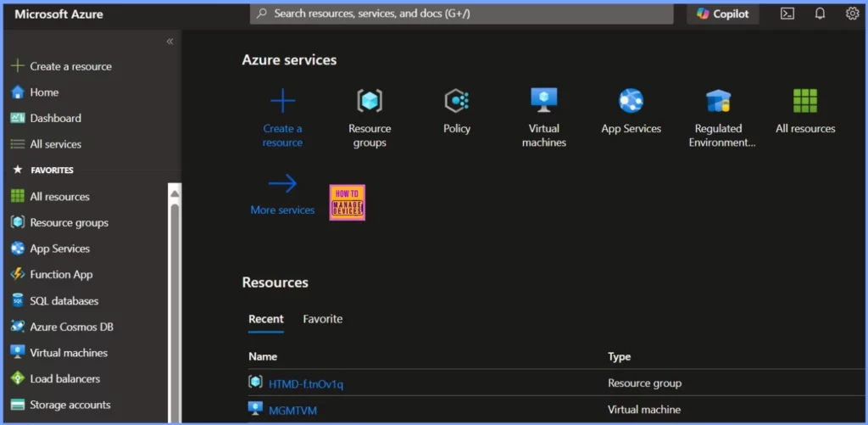Open the HTMD-f.tnOv1q resource group link
The image size is (868, 425).
pos(305,383)
